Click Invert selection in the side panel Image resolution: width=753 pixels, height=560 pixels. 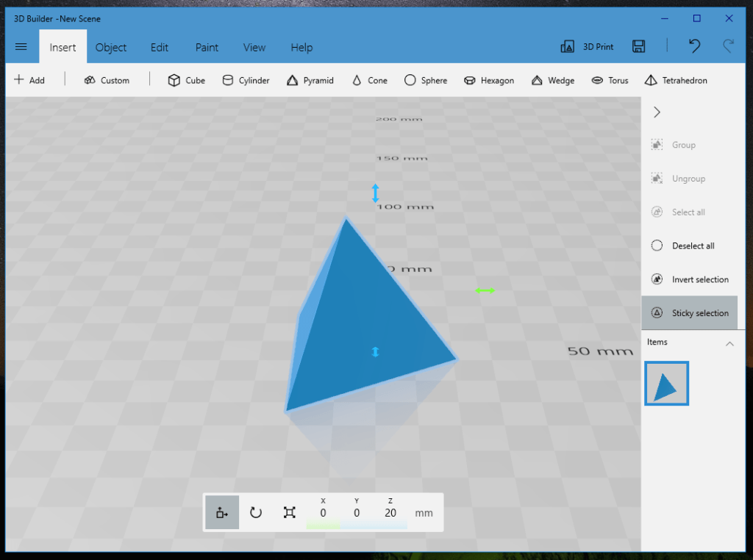pyautogui.click(x=690, y=279)
